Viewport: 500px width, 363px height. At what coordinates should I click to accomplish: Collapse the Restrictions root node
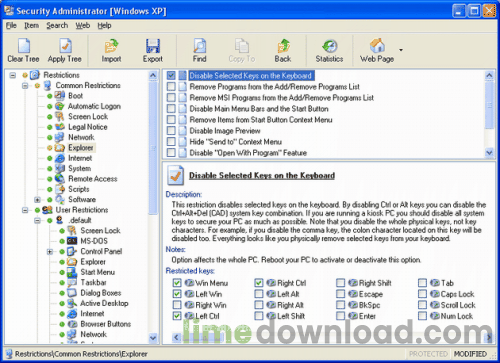[13, 75]
